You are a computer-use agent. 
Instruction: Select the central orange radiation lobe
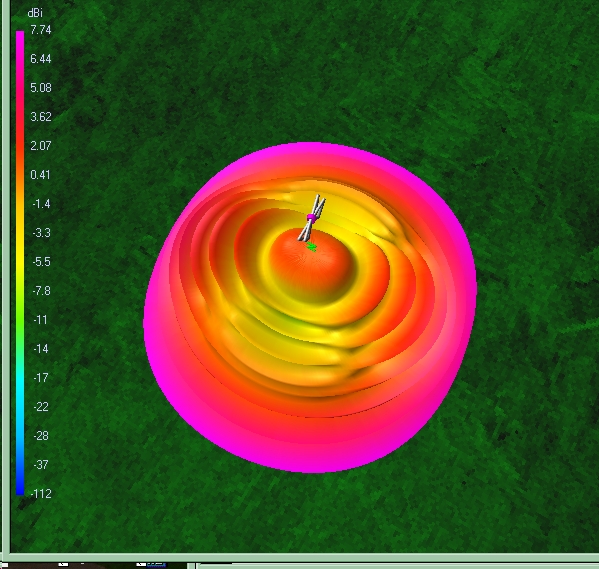[x=310, y=264]
